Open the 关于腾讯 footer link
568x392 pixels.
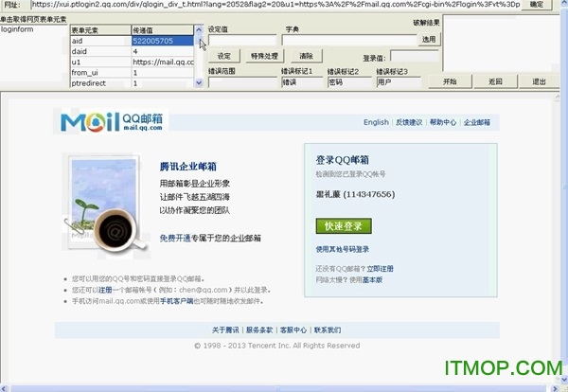[225, 330]
